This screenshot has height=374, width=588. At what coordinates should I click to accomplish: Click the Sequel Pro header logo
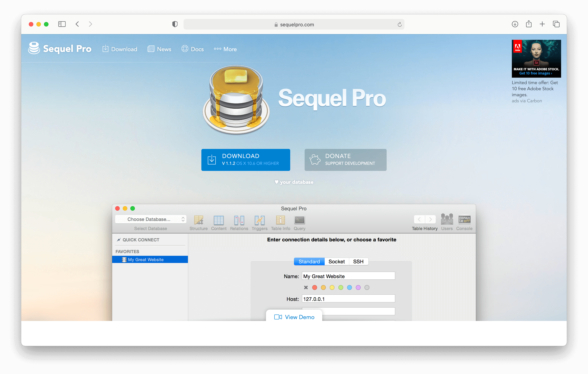pos(60,48)
